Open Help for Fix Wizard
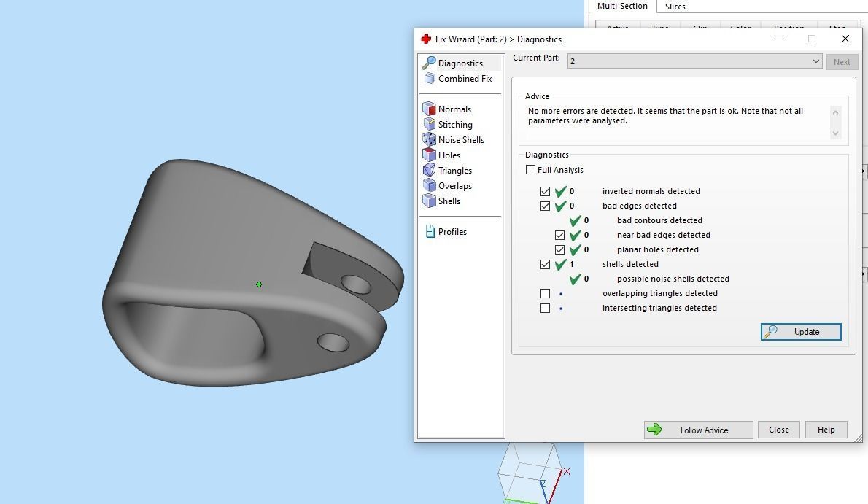 click(826, 430)
